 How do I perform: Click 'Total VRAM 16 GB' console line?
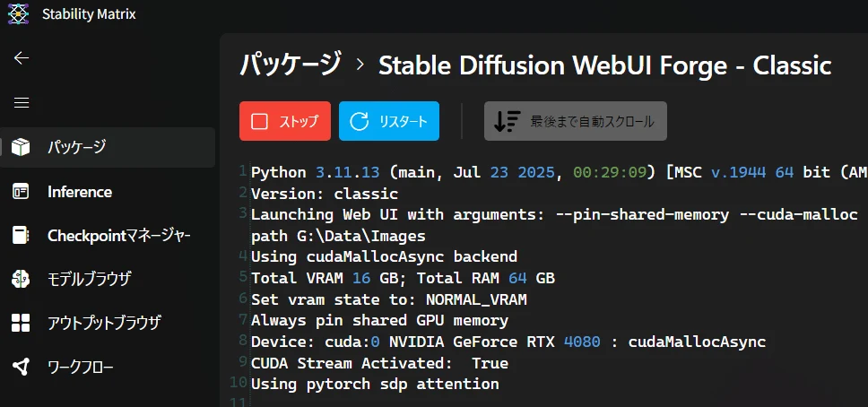(x=403, y=278)
